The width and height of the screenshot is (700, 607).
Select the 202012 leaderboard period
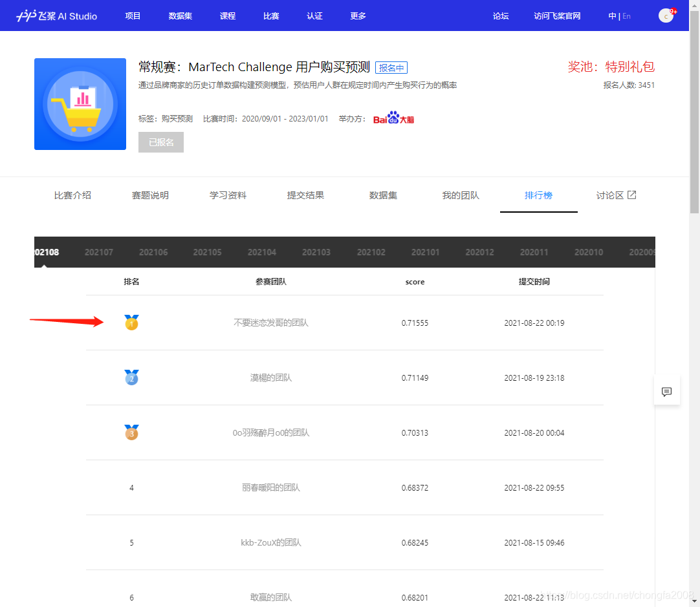[x=479, y=252]
